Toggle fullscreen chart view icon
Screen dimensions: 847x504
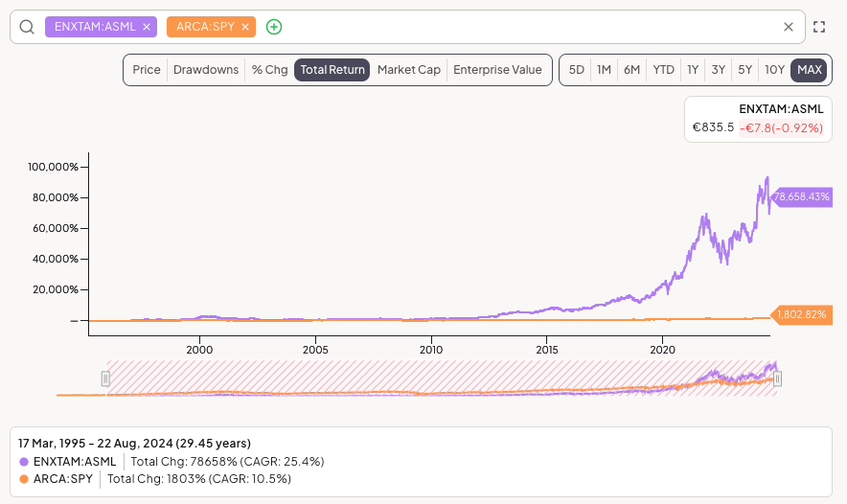[x=819, y=27]
